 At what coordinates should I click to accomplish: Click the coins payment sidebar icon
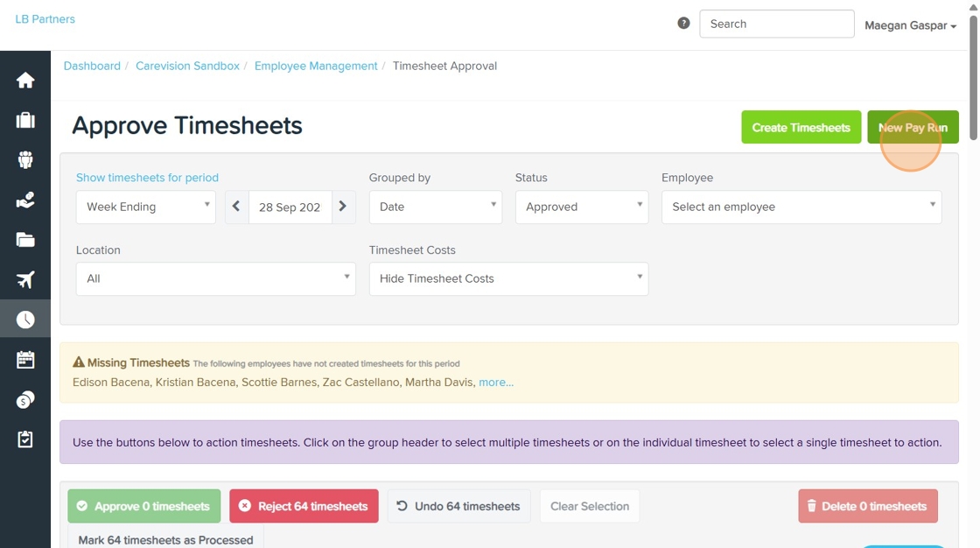click(x=25, y=400)
